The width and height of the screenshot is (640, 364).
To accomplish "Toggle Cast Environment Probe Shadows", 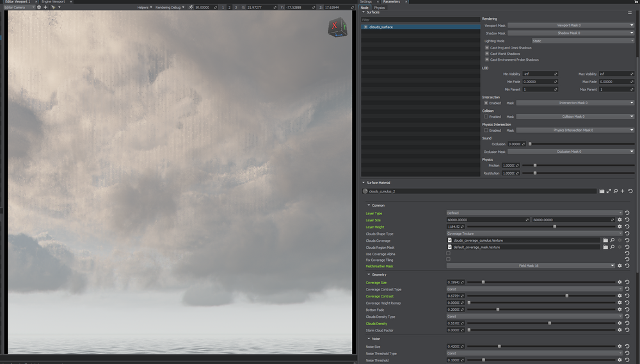I will tap(486, 59).
